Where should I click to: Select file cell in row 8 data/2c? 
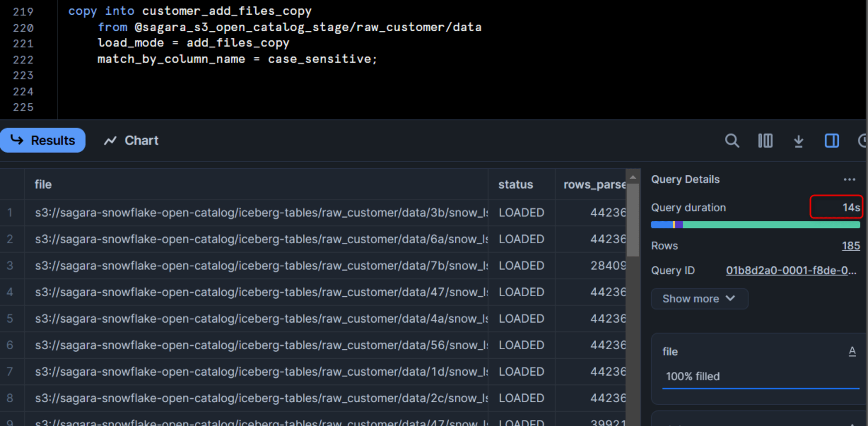(256, 398)
